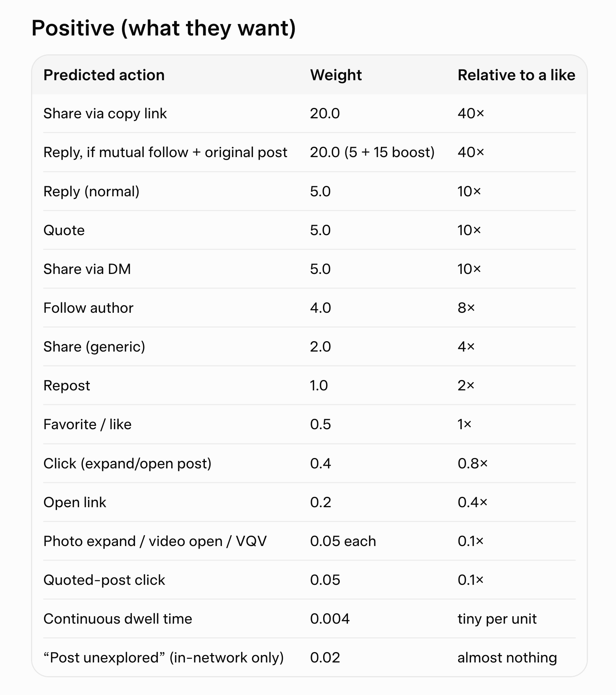Click the '20.0 (5 + 15 boost)' weight cell
Image resolution: width=616 pixels, height=695 pixels.
pos(372,152)
